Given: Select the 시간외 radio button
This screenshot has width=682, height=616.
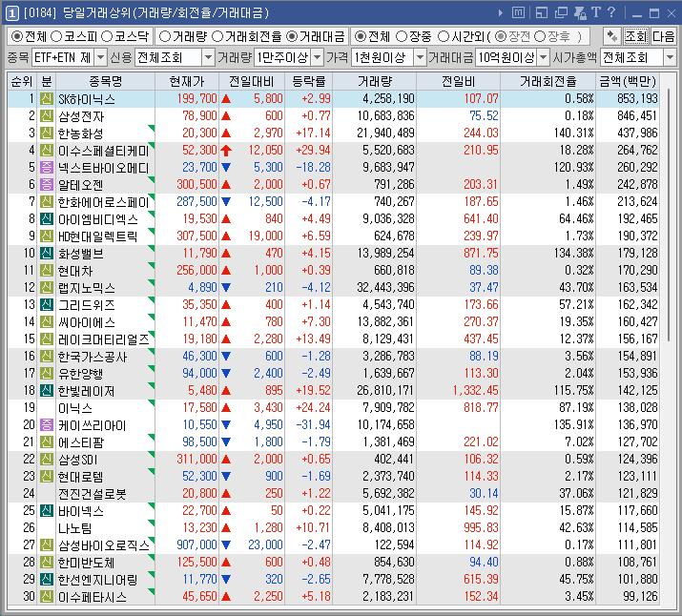Looking at the screenshot, I should coord(444,36).
